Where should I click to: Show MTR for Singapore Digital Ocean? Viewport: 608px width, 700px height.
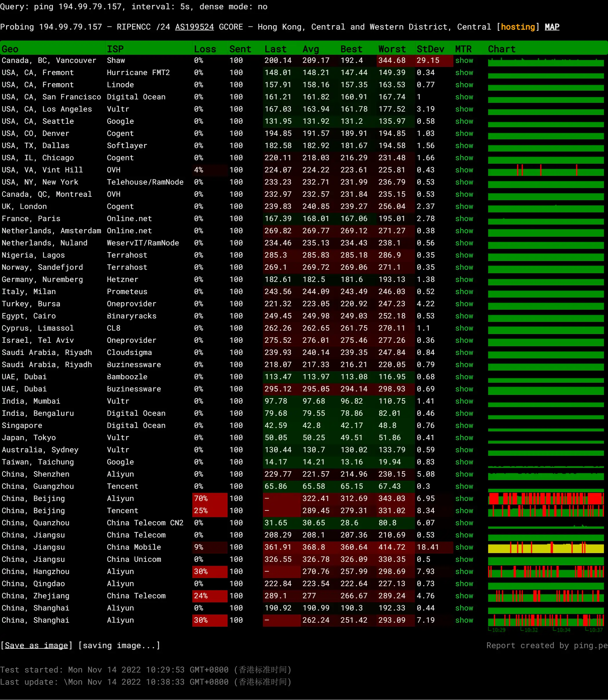(464, 426)
